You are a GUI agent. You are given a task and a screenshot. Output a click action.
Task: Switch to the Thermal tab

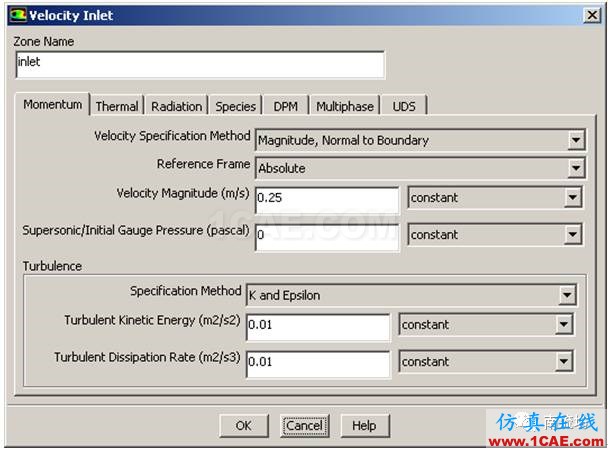(117, 106)
